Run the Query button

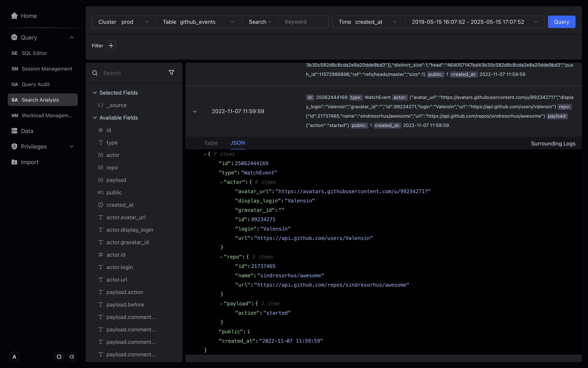point(562,22)
